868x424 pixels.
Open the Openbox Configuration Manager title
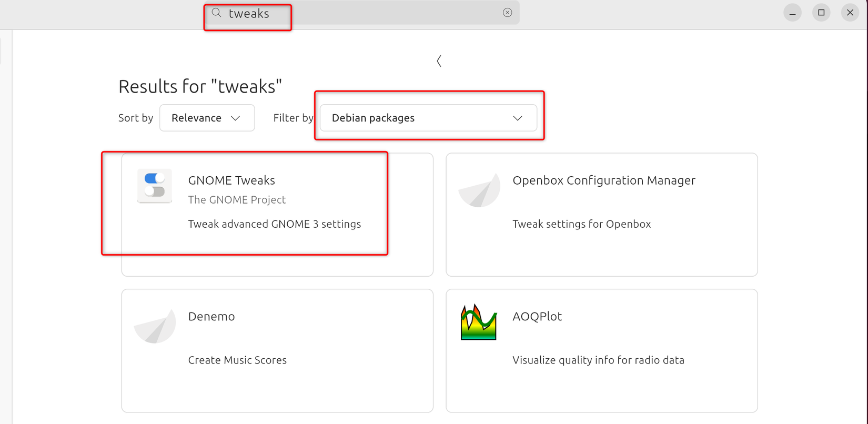point(604,180)
